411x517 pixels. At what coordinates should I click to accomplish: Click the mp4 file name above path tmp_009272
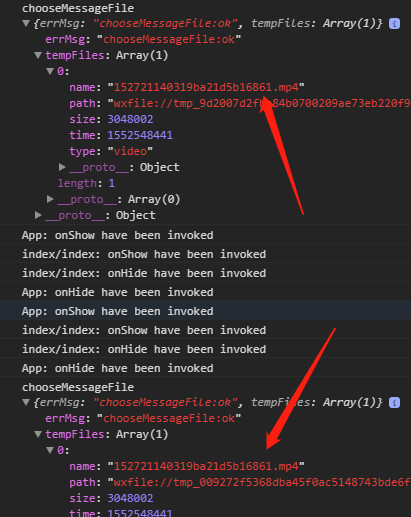pos(206,466)
